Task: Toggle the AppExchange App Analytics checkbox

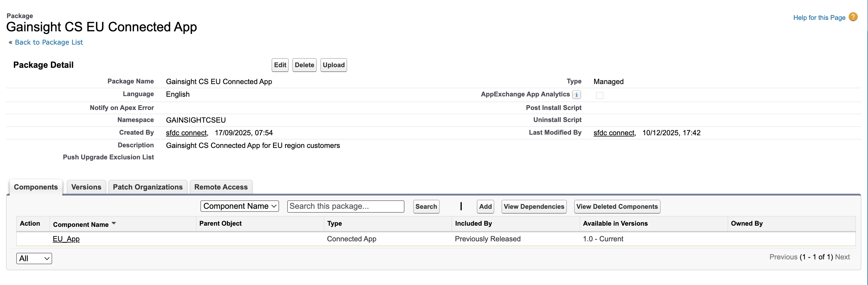Action: [599, 95]
